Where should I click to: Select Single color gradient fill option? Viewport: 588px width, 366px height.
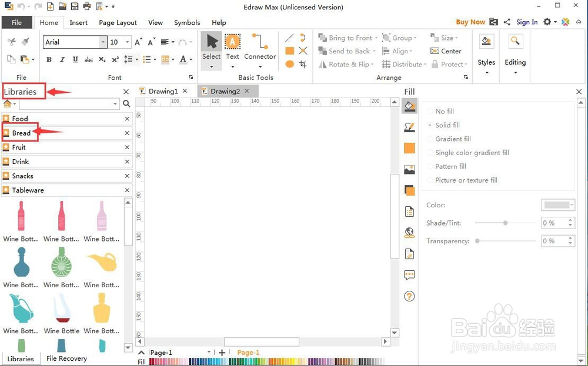(x=469, y=153)
